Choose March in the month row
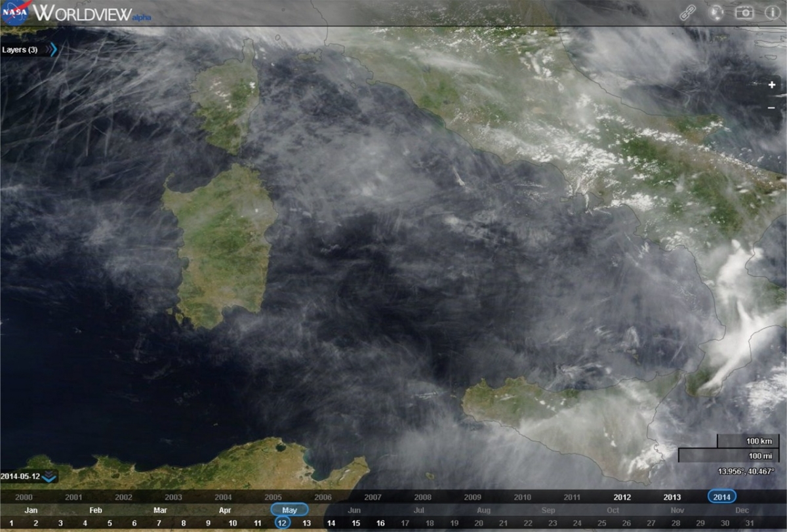 (160, 510)
